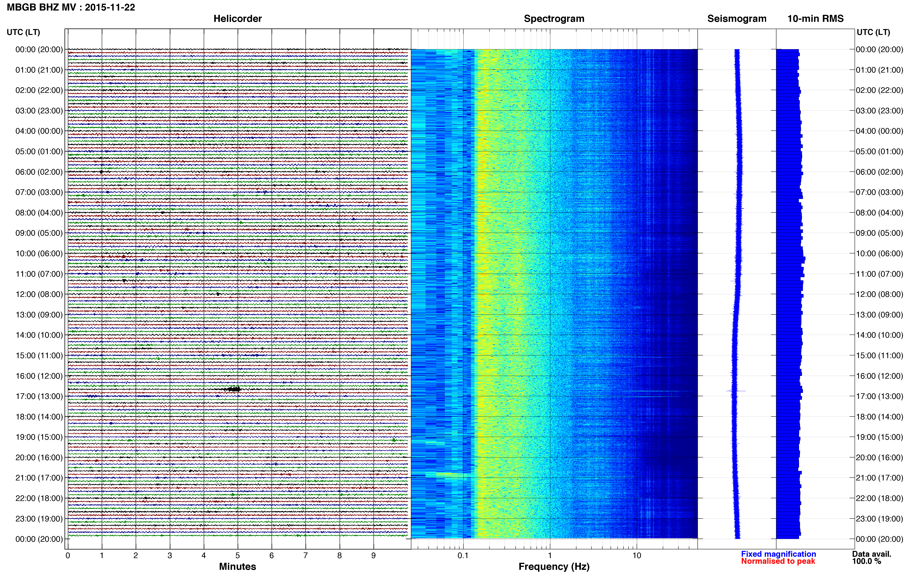Click the 6 tick on the Minutes axis

pos(272,555)
